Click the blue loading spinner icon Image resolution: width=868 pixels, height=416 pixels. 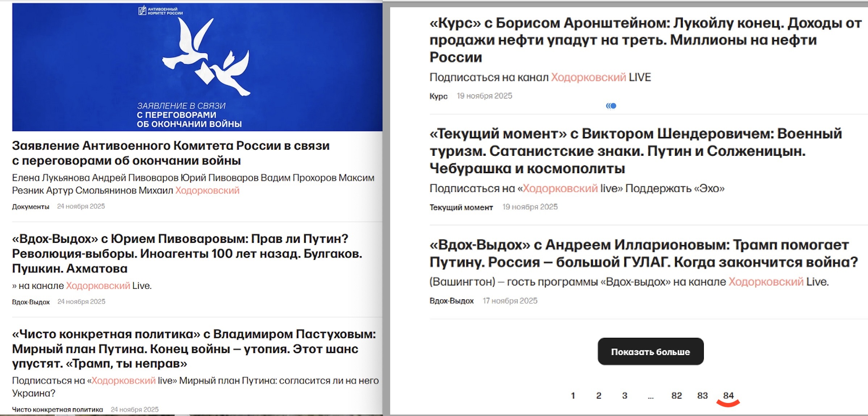[x=611, y=106]
